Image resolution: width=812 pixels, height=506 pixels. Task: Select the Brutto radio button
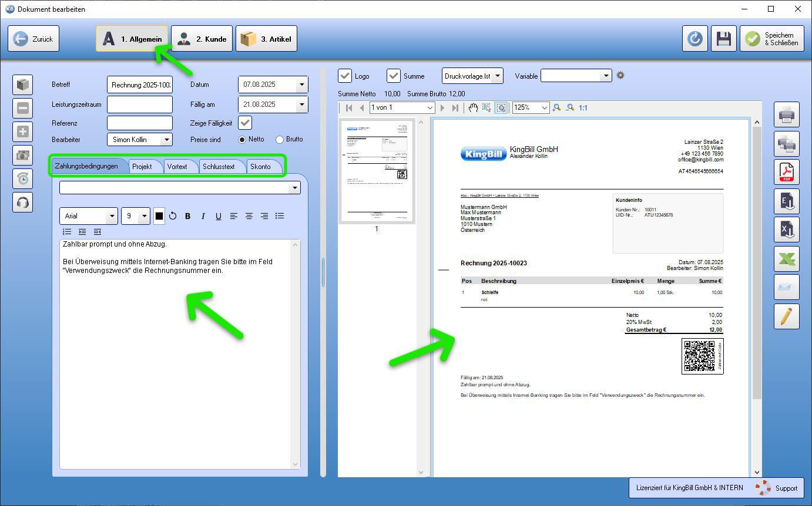pos(280,140)
